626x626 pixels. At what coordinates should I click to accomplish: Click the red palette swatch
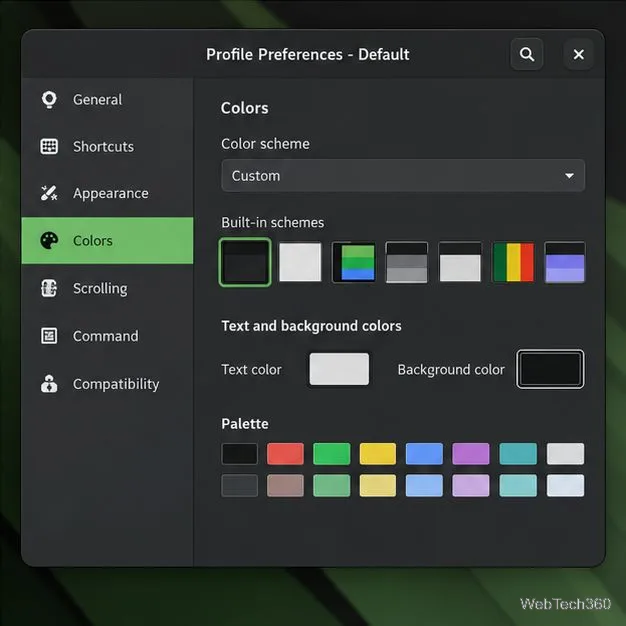(285, 454)
